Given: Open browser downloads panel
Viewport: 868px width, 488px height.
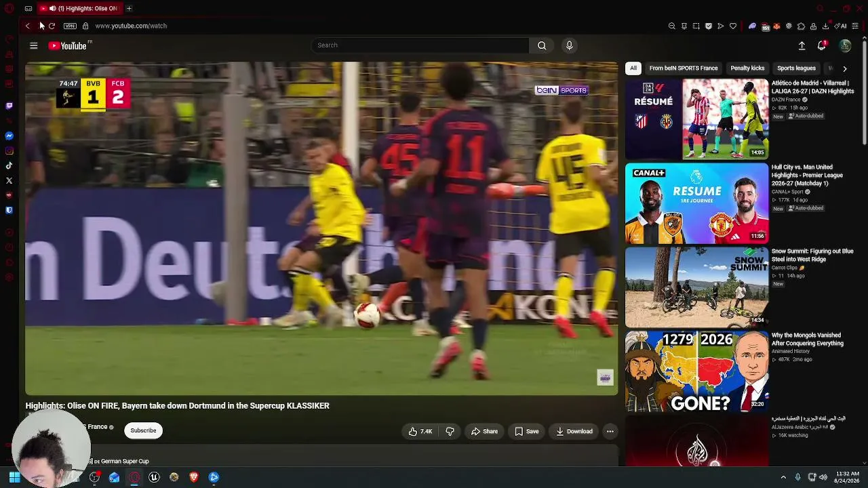Looking at the screenshot, I should (x=825, y=26).
